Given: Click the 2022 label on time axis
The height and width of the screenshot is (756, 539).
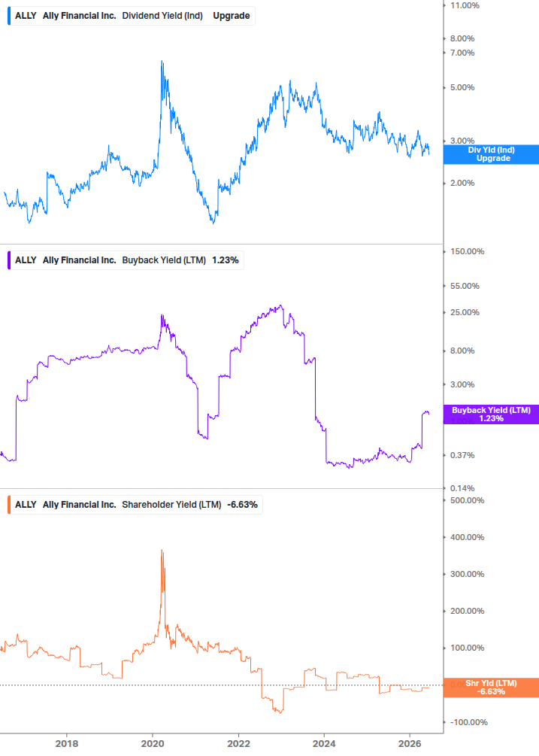Looking at the screenshot, I should coord(238,743).
